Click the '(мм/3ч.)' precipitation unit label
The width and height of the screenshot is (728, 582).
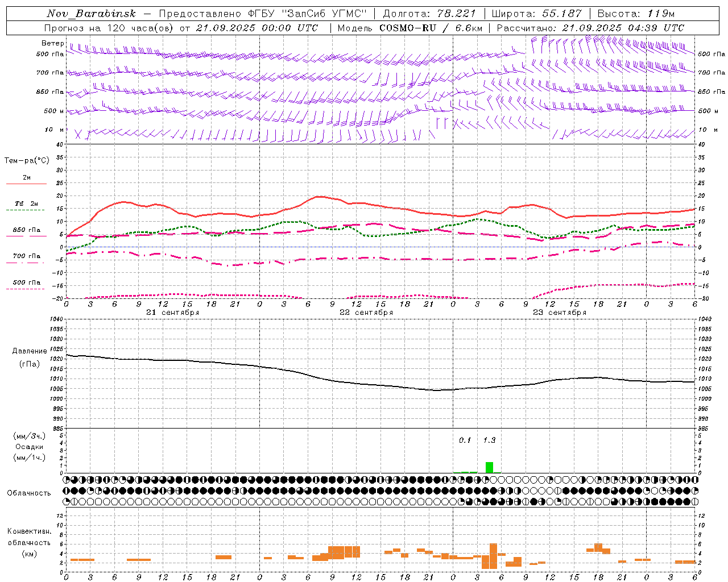point(30,436)
